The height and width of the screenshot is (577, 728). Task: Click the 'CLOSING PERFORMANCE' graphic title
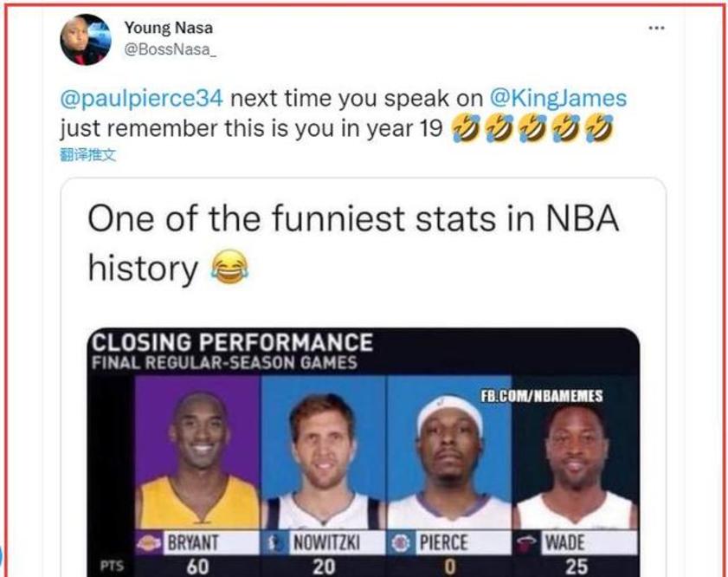pyautogui.click(x=232, y=343)
